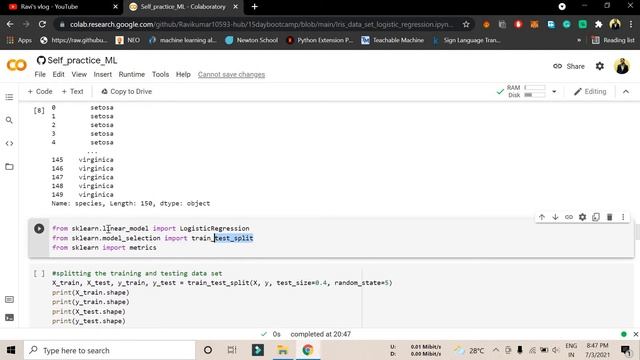Reload the browser page
The height and width of the screenshot is (360, 640).
(x=42, y=24)
